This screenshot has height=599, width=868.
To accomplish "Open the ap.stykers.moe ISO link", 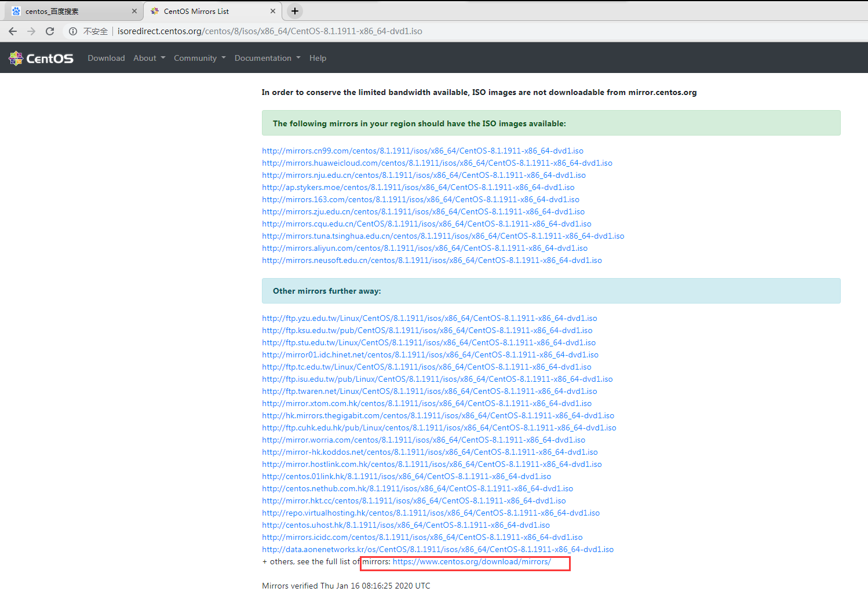I will pyautogui.click(x=418, y=187).
